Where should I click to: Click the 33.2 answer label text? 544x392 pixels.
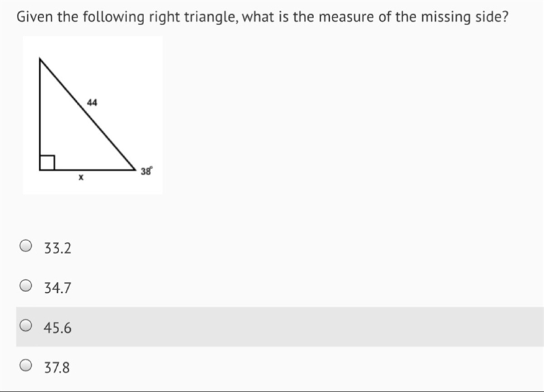[x=58, y=248]
